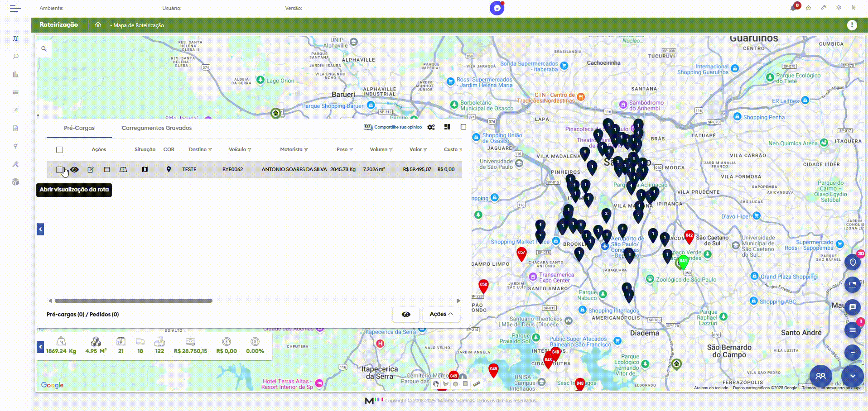Screen dimensions: 868x411
Task: Click the edit icon in the TESTE row
Action: (91, 170)
